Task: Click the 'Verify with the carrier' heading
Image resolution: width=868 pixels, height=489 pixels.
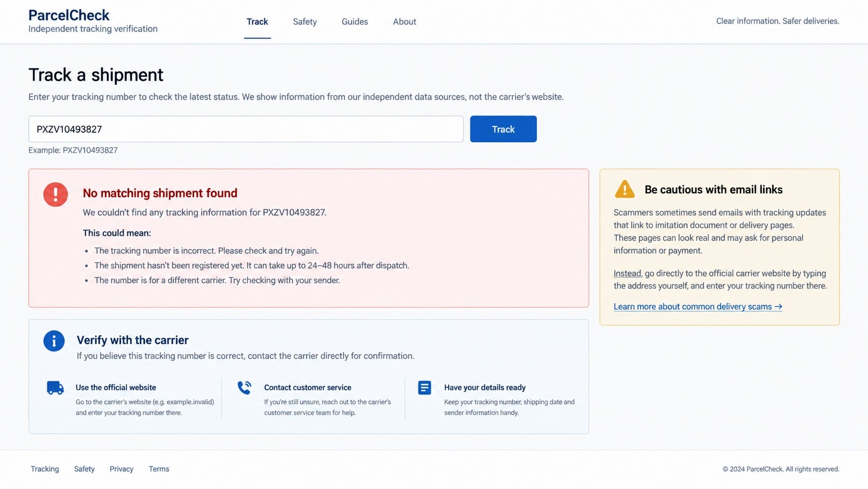Action: (x=132, y=340)
